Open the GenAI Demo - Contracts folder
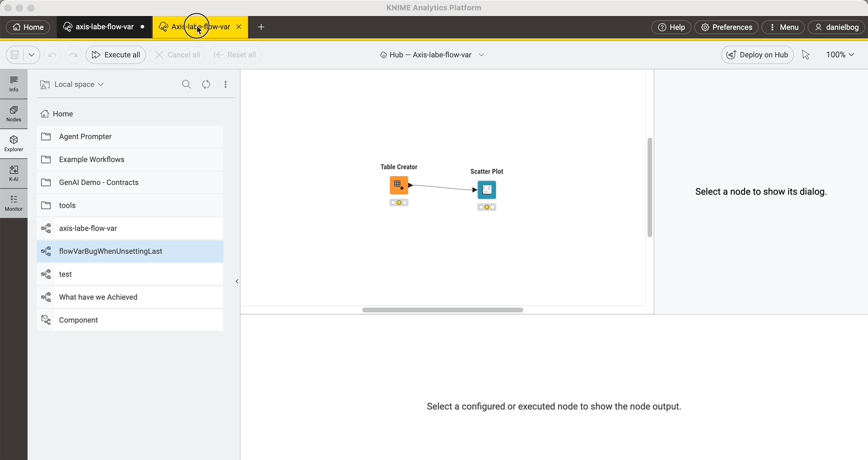868x460 pixels. (130, 182)
